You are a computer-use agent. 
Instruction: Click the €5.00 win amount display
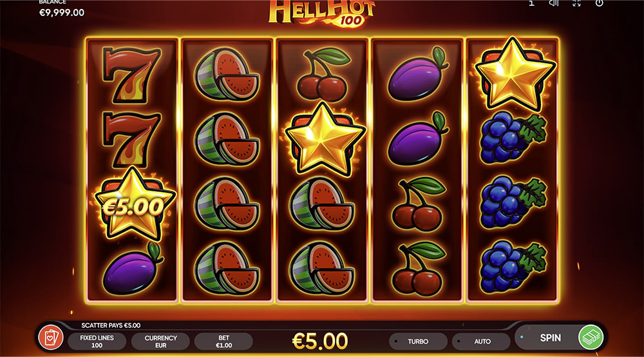[320, 341]
